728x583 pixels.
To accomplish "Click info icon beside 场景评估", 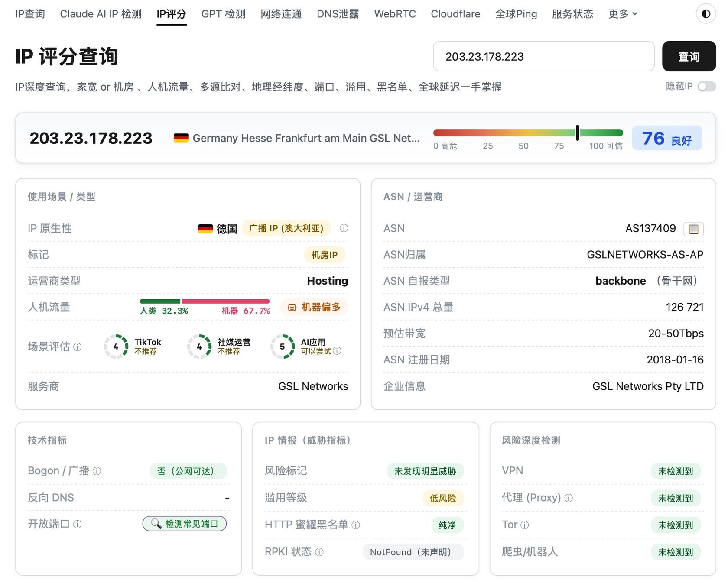I will (78, 347).
